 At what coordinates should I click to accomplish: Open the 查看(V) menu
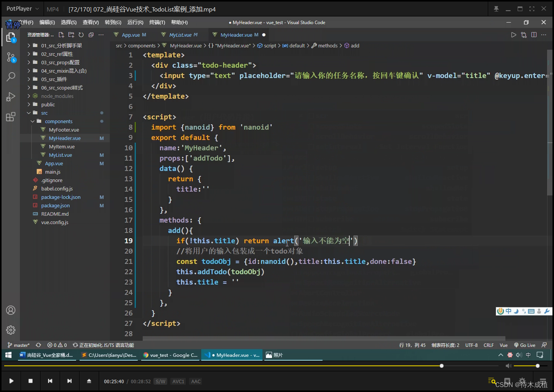tap(91, 23)
